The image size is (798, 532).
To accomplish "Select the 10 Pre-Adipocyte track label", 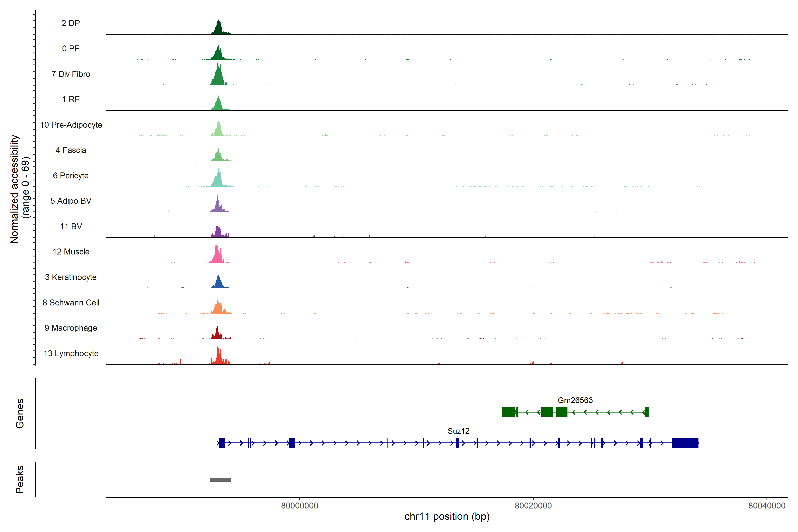I will 71,125.
